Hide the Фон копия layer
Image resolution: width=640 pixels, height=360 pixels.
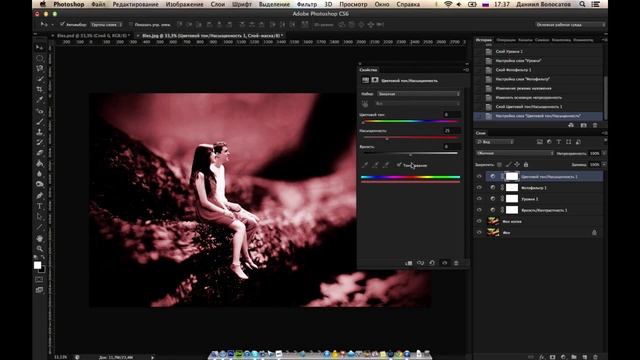(x=479, y=221)
